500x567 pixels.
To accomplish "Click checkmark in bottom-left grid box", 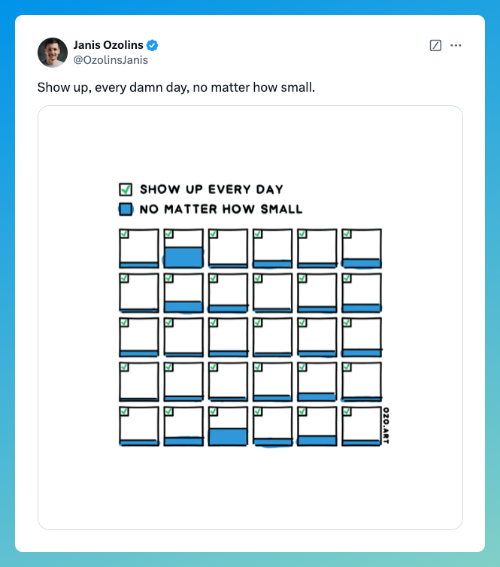I will pos(124,412).
